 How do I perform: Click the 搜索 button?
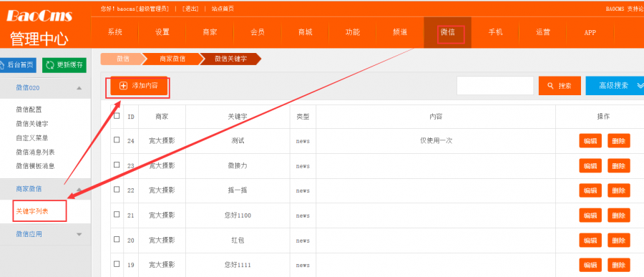pos(560,85)
